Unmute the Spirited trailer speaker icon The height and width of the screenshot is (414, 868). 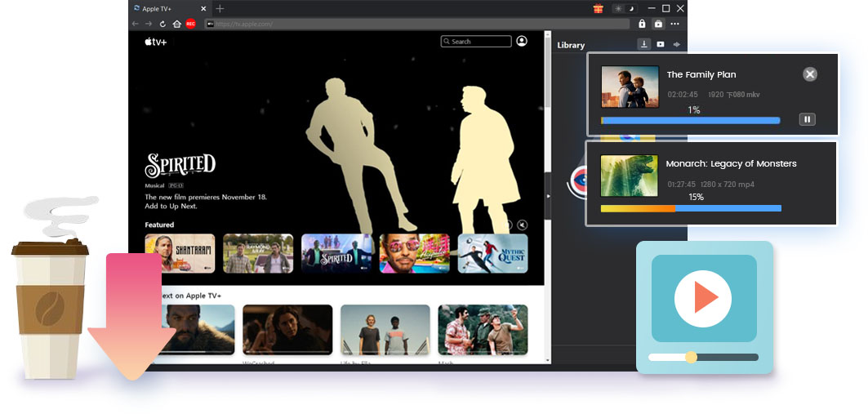tap(522, 225)
